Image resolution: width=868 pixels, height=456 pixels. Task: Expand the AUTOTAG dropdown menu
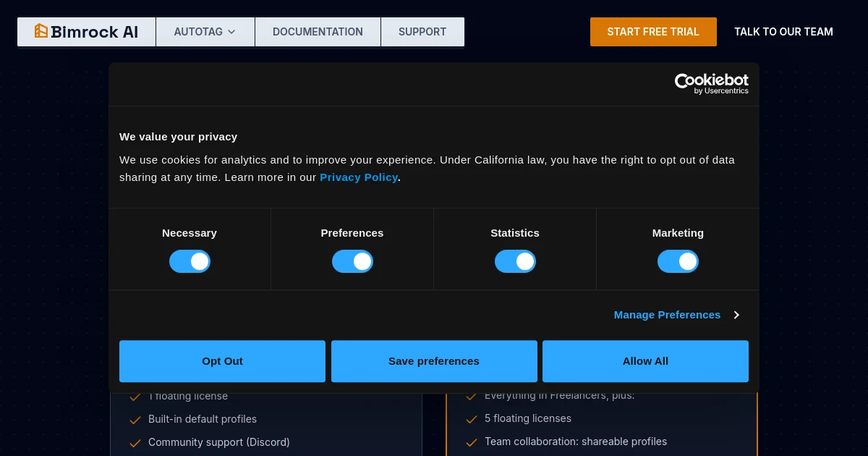[205, 32]
